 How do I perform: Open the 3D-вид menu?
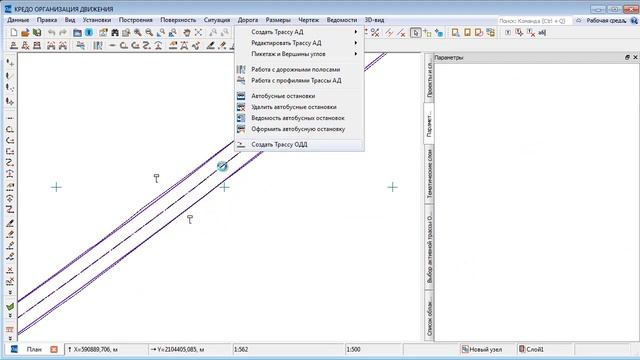(374, 20)
